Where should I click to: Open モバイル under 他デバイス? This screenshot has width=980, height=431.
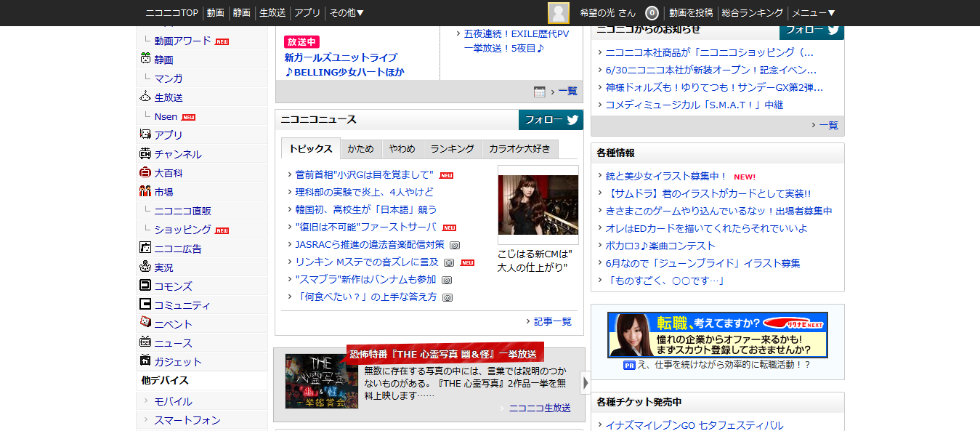[x=173, y=401]
